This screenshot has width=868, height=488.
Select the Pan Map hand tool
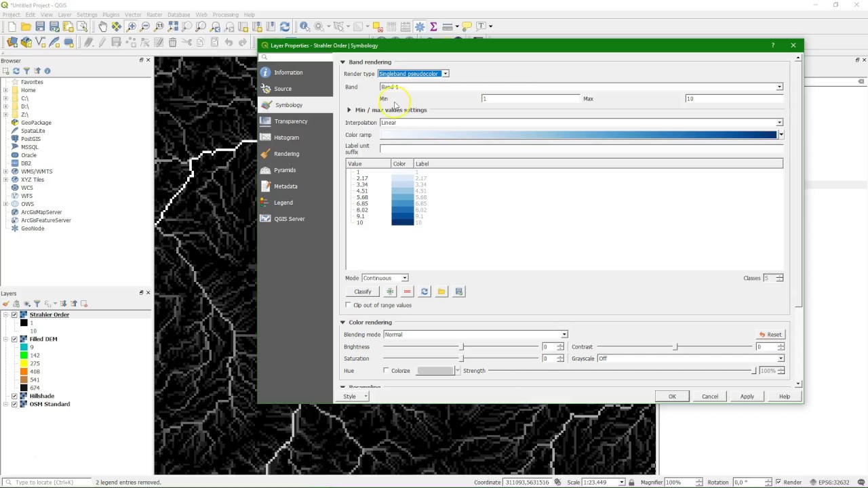click(x=102, y=26)
